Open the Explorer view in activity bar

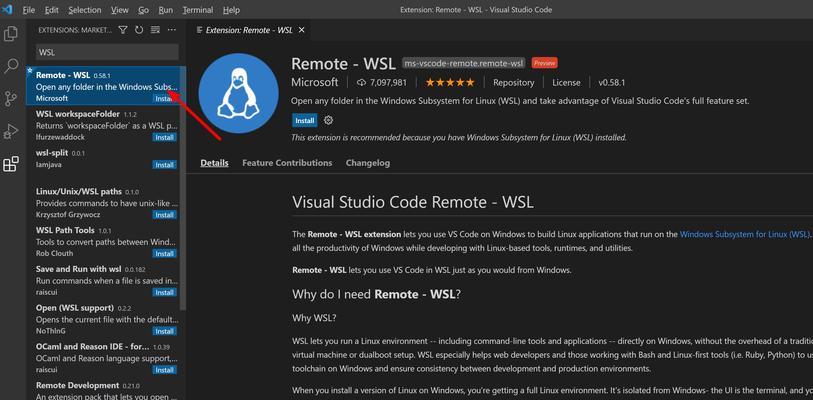(10, 34)
